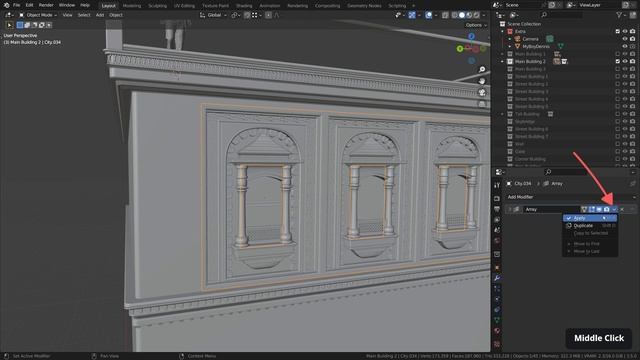Choose Duplicate in modifier menu
The image size is (640, 360).
click(x=590, y=226)
